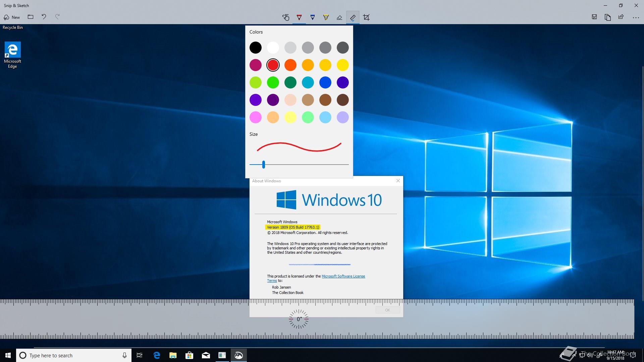Pick the mint green pastel color swatch
The width and height of the screenshot is (644, 362).
(x=308, y=117)
